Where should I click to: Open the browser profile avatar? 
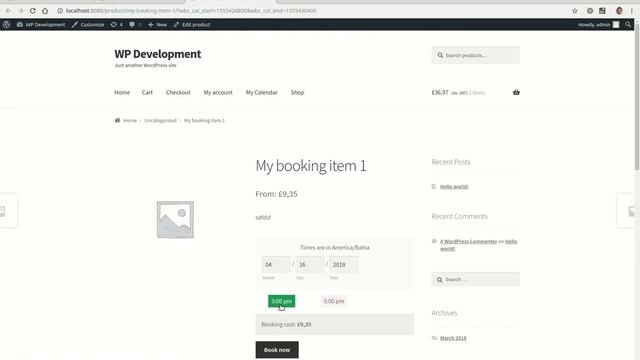pyautogui.click(x=619, y=11)
